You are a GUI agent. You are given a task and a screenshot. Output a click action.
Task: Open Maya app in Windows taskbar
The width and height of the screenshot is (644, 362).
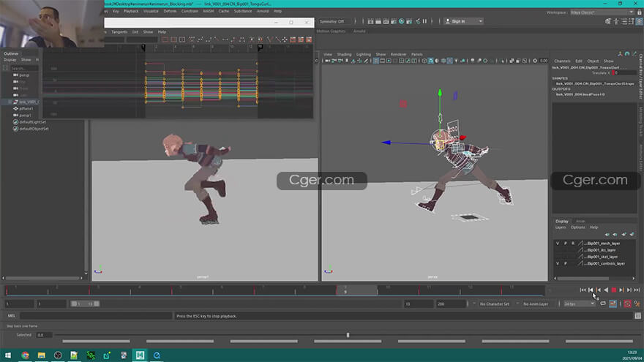[140, 355]
